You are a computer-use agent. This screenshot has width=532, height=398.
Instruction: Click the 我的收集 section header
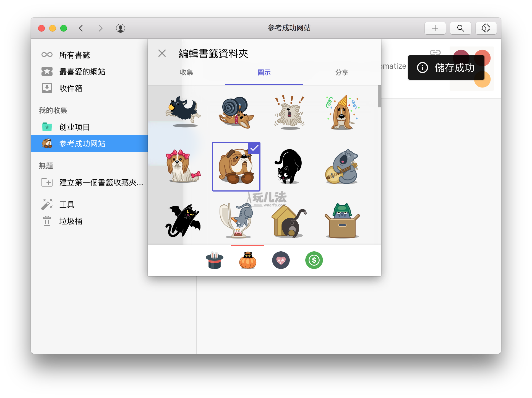53,110
